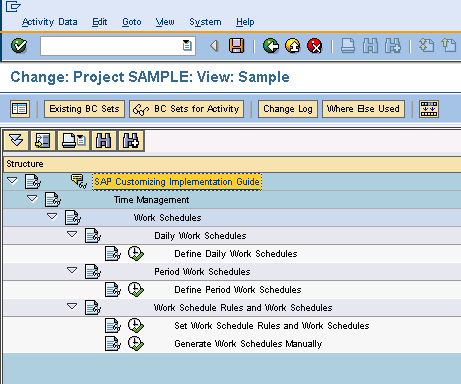
Task: Select the SAP Customizing Implementation Guide text
Action: click(177, 182)
